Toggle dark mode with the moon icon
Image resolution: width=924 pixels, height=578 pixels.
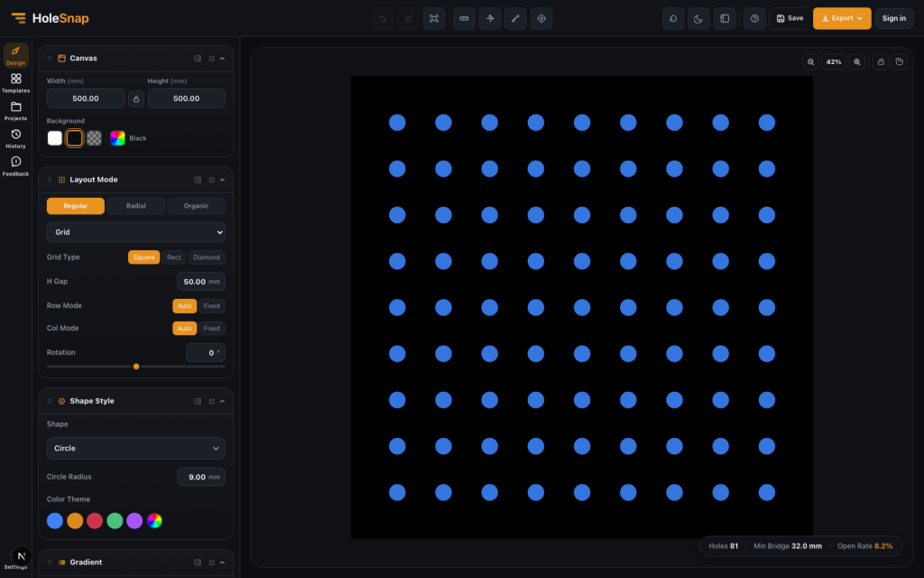click(698, 18)
